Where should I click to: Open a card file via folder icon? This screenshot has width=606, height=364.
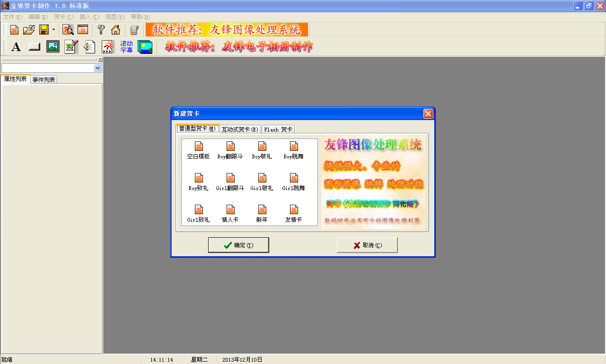tap(29, 30)
